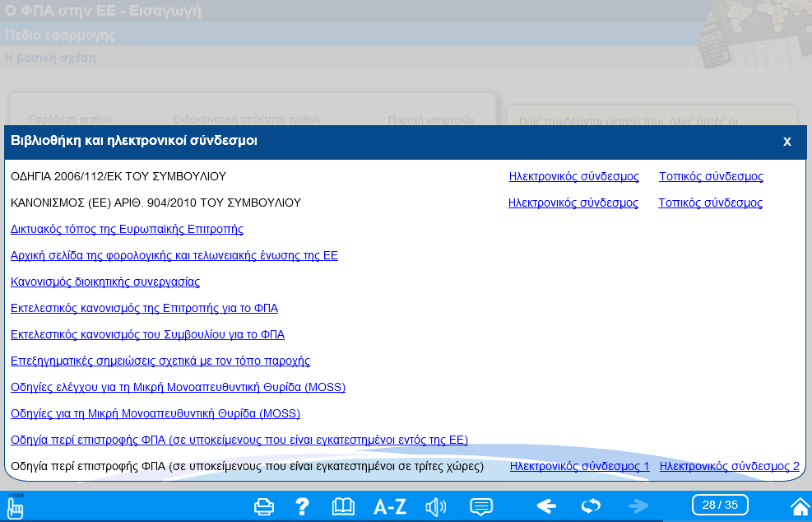Reload the page with the refresh icon

[x=591, y=506]
